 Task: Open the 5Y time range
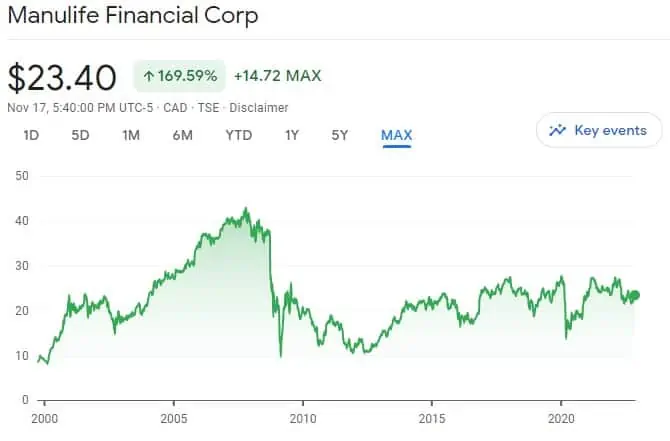340,135
